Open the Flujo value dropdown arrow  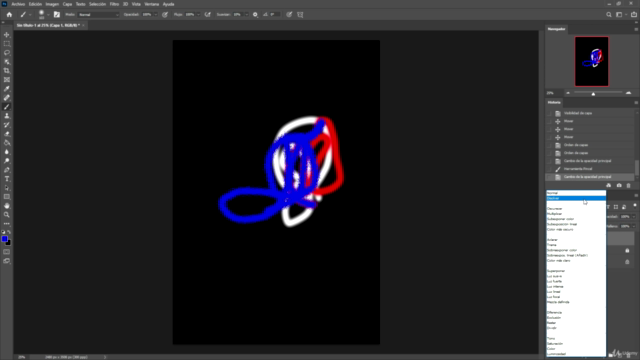coord(198,15)
